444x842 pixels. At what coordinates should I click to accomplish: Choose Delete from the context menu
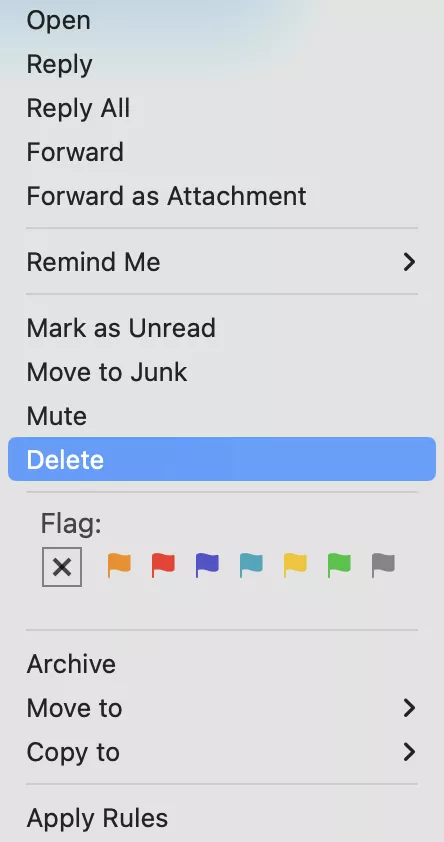(x=222, y=459)
